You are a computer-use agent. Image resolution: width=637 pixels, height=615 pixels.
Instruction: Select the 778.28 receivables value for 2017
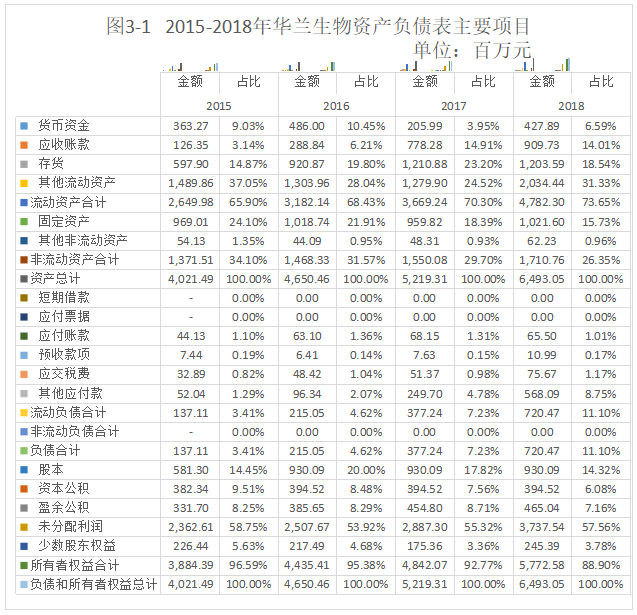[x=425, y=145]
